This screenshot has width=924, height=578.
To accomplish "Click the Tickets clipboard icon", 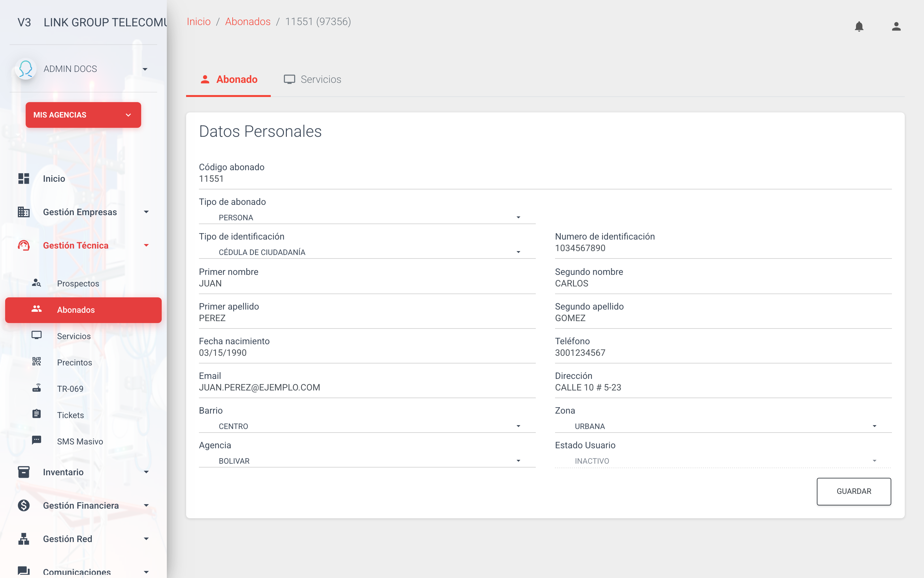I will click(x=36, y=414).
